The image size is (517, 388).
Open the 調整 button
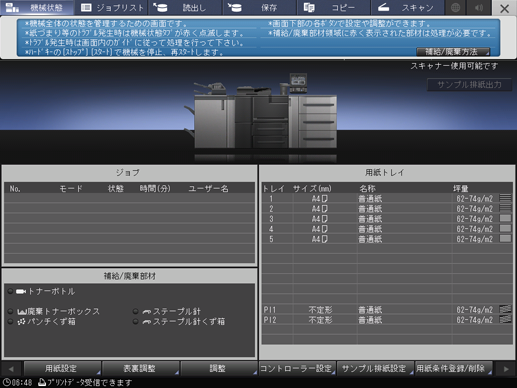tap(219, 368)
